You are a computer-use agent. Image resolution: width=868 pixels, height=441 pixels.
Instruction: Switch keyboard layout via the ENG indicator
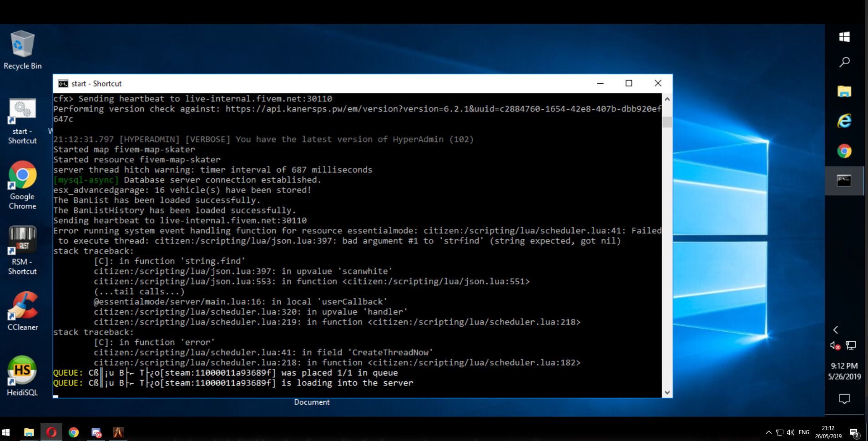click(804, 432)
